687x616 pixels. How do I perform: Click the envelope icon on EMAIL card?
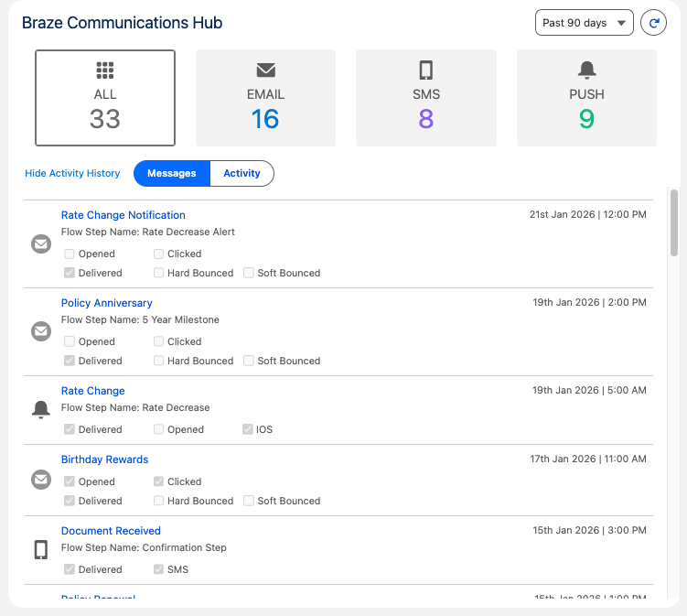click(x=265, y=70)
